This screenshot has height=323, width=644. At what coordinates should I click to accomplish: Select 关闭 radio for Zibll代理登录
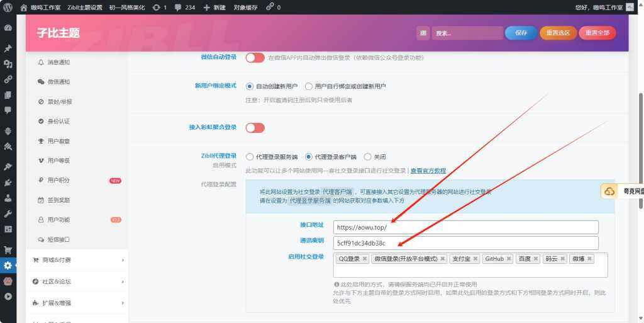367,157
